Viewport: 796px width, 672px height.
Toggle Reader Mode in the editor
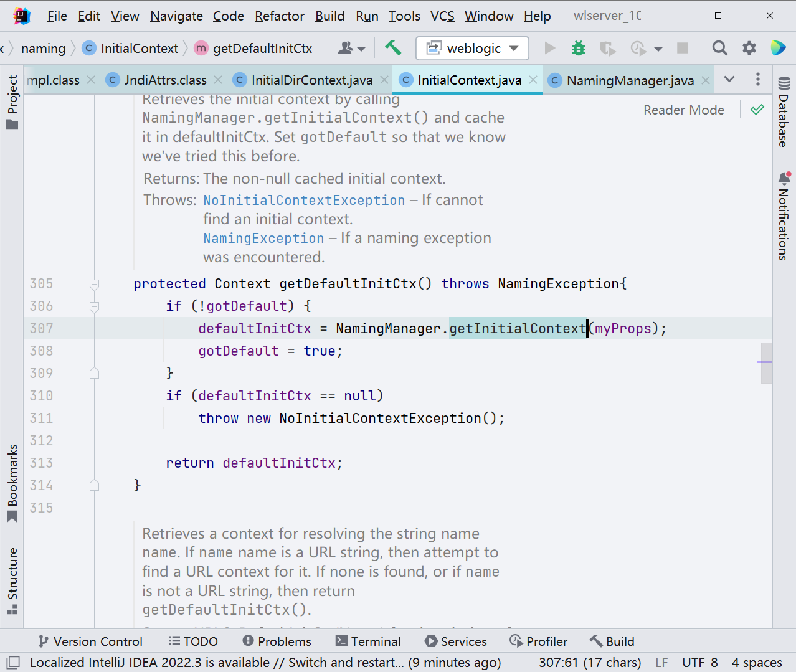pyautogui.click(x=684, y=110)
